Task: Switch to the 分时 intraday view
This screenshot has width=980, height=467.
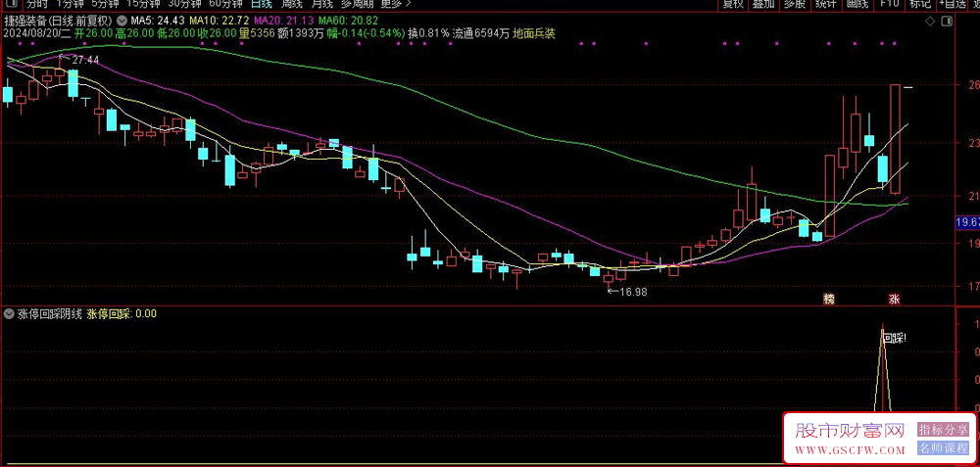Action: click(36, 3)
